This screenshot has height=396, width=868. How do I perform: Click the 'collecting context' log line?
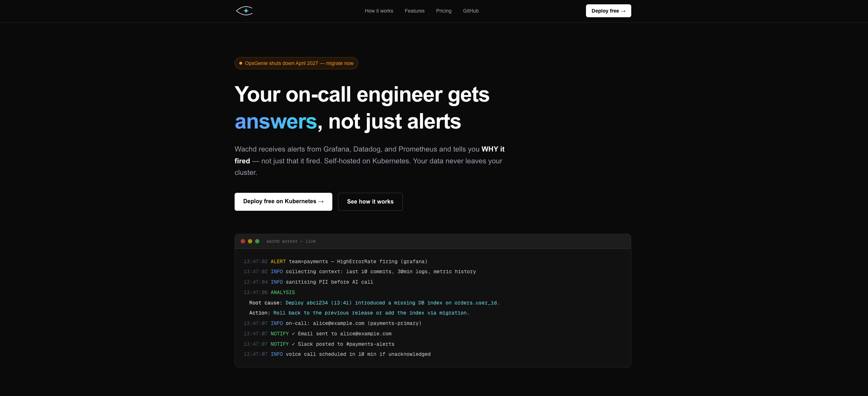point(360,272)
